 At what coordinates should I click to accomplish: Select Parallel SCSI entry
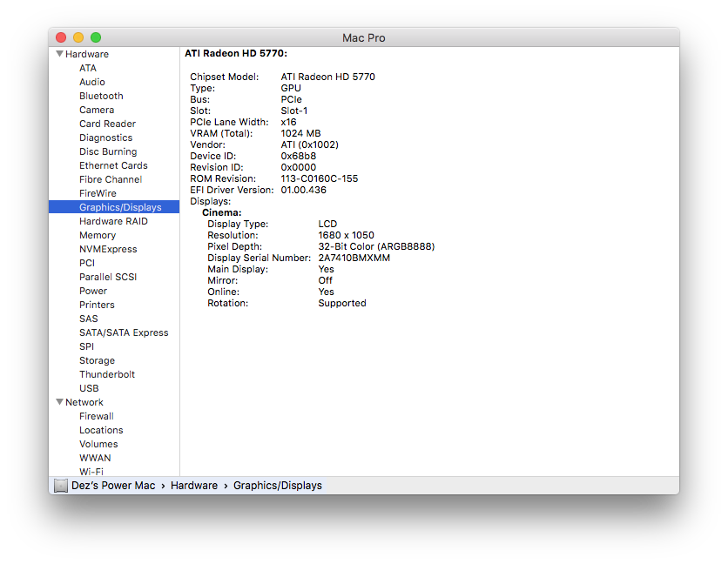pos(108,277)
